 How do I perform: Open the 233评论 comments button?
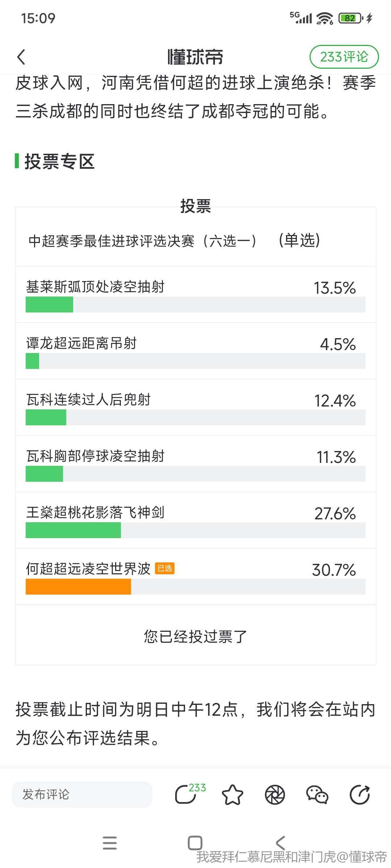pyautogui.click(x=344, y=57)
